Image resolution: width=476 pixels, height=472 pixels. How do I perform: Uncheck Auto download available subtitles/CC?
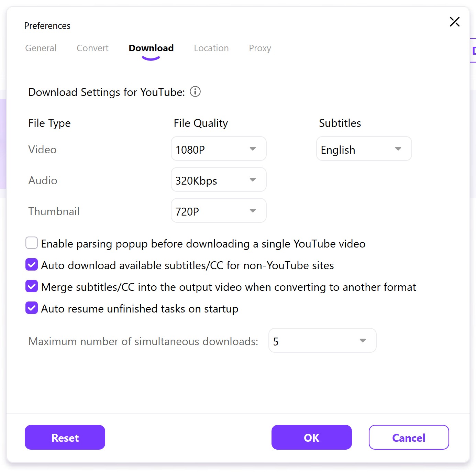click(32, 264)
